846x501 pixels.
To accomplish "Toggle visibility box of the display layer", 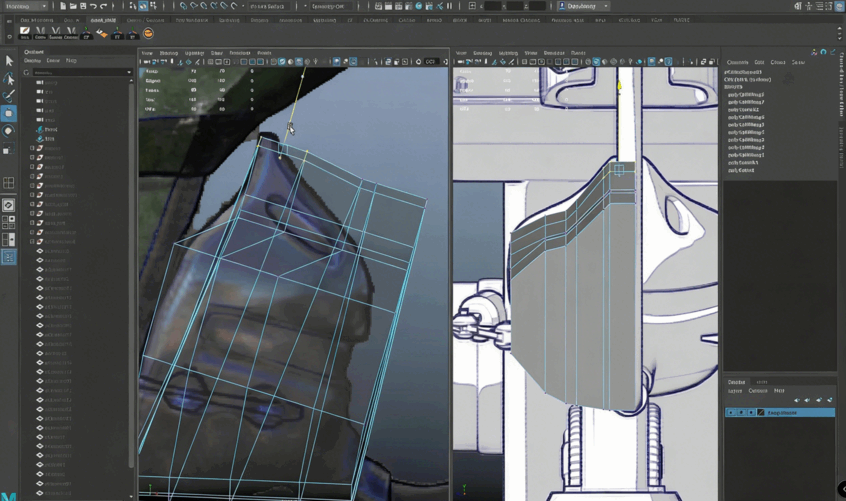I will tap(731, 413).
